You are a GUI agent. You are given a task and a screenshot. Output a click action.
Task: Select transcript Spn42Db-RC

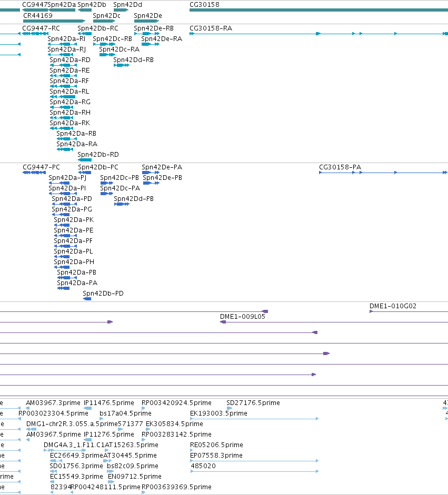tap(98, 28)
